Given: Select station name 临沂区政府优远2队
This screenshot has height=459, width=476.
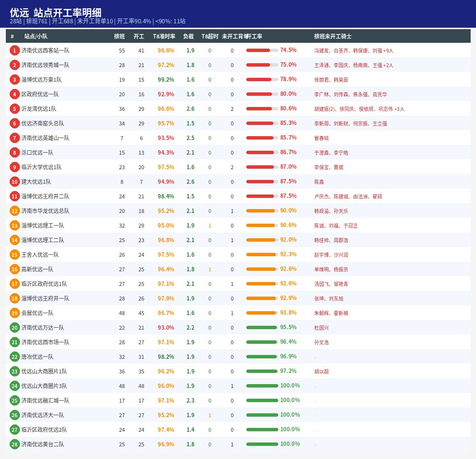Looking at the screenshot, I should [x=44, y=430].
